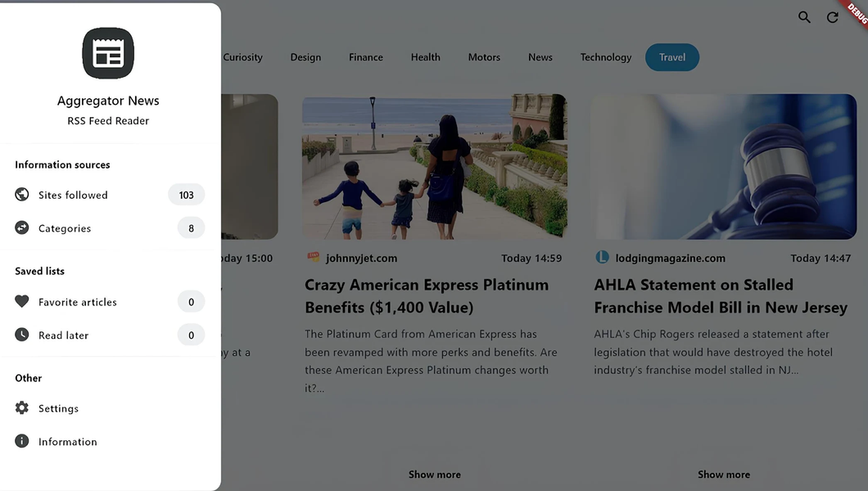Open the Information page
The image size is (868, 491).
click(110, 441)
